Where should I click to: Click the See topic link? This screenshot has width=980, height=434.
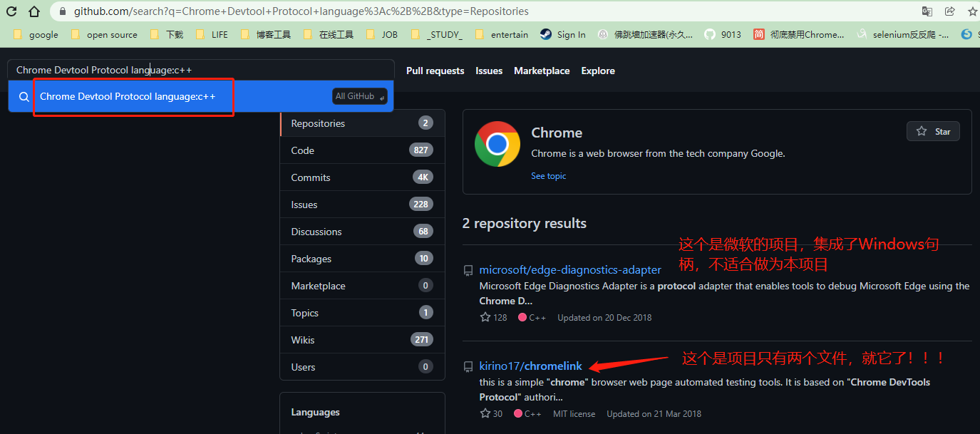(548, 175)
